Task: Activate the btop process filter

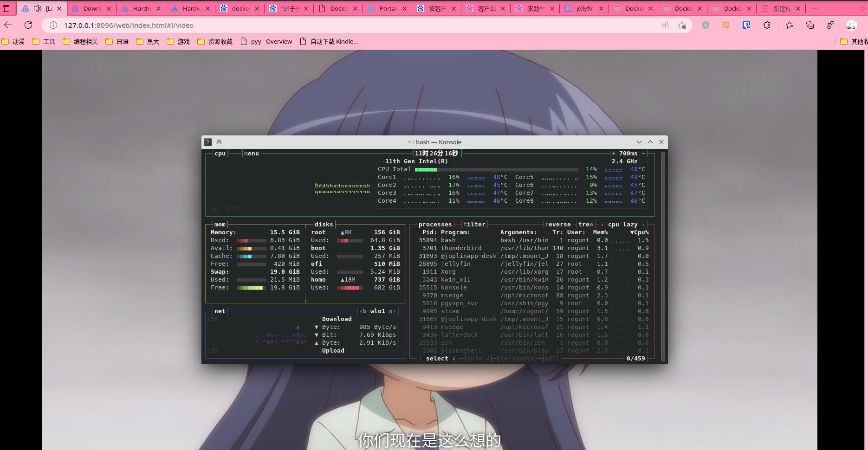Action: [474, 225]
